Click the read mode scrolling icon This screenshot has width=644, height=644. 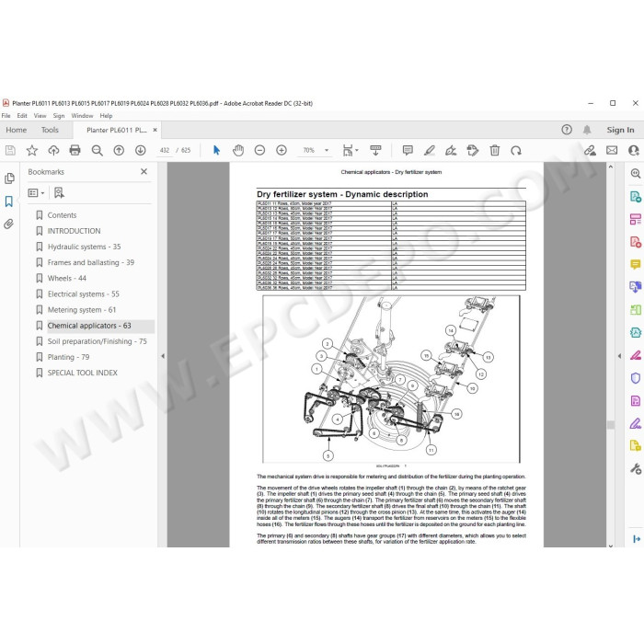click(375, 150)
